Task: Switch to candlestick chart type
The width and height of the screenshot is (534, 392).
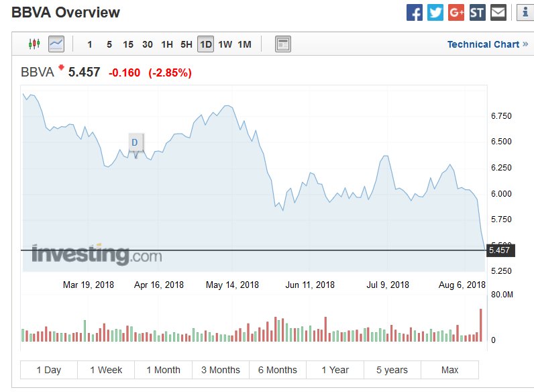Action: pos(34,44)
